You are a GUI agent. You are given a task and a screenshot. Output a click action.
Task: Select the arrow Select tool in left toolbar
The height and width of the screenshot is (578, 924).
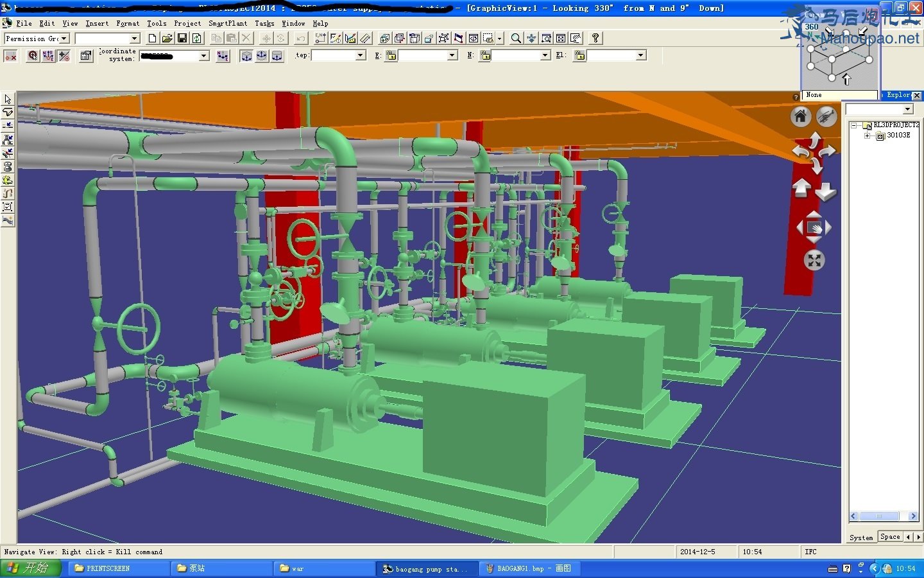[8, 99]
